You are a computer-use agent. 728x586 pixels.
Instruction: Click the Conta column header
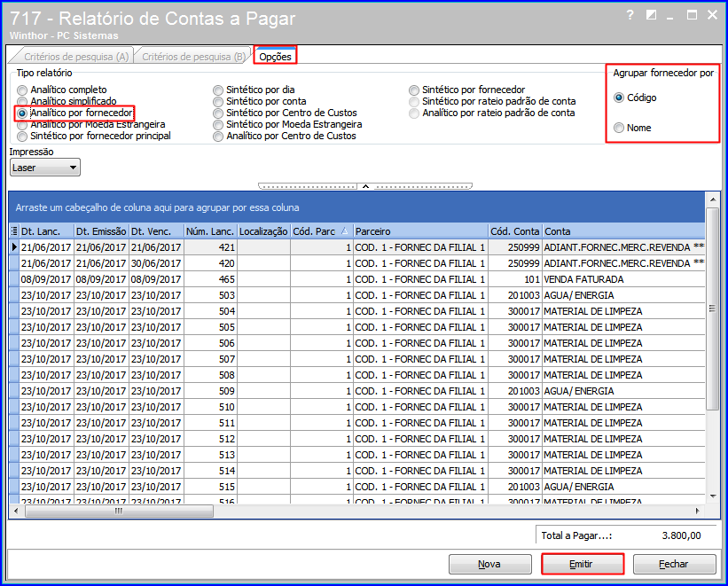tap(623, 230)
